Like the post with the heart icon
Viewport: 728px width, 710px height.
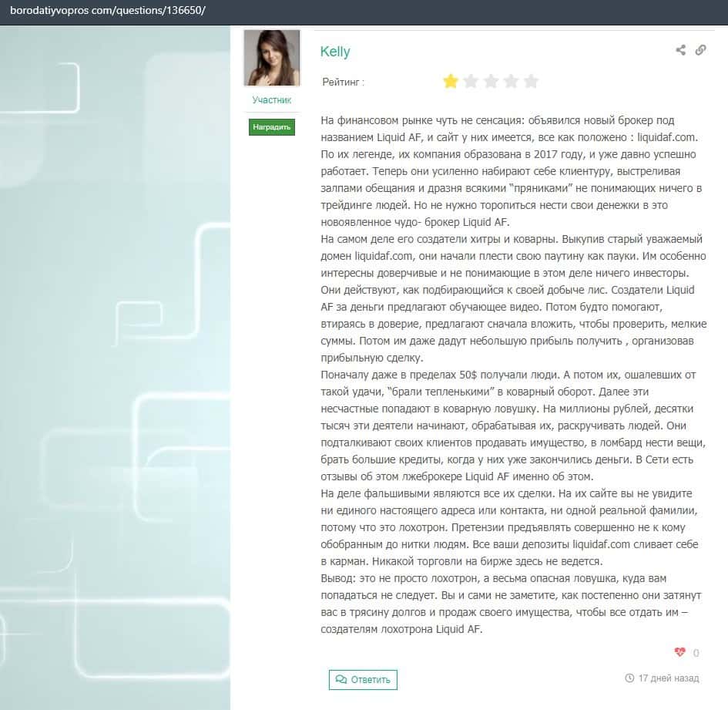pos(679,652)
